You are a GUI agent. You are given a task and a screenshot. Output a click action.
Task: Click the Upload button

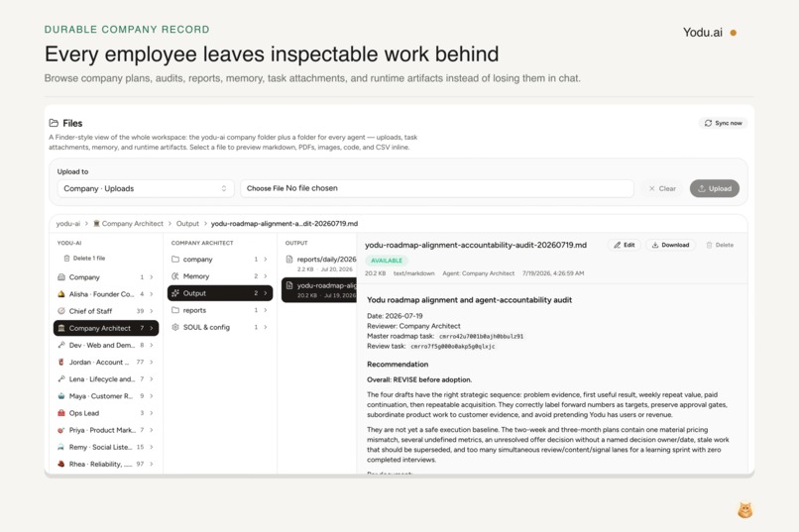click(x=715, y=188)
